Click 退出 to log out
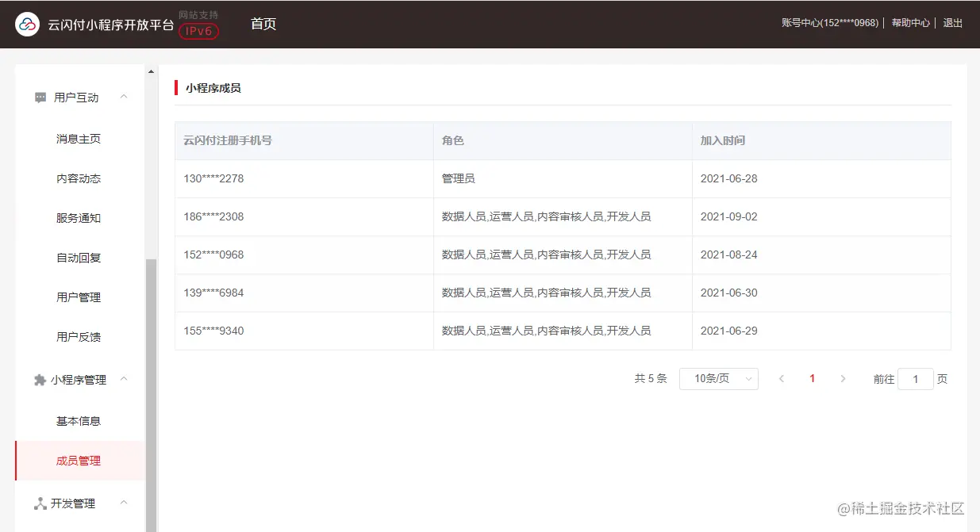980x532 pixels. click(953, 23)
